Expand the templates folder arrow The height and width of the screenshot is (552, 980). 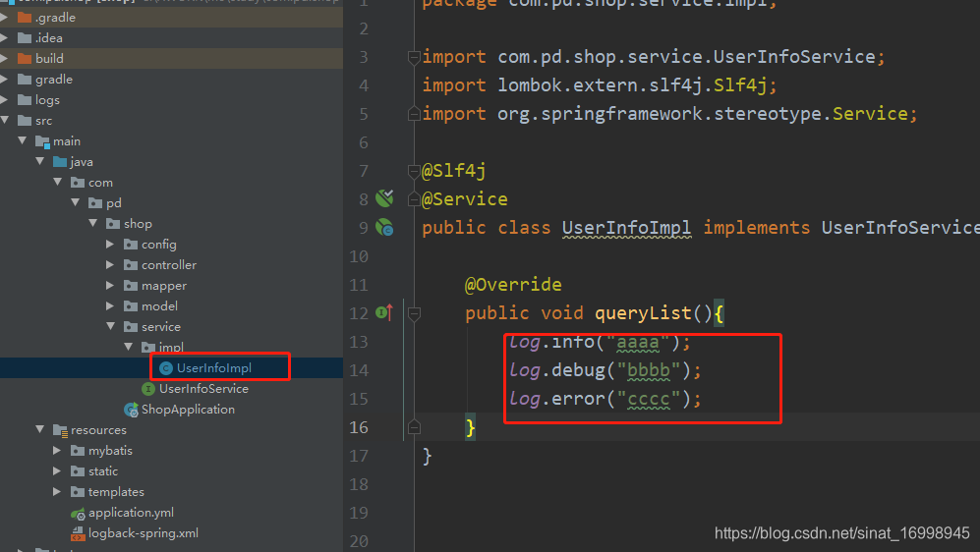57,491
